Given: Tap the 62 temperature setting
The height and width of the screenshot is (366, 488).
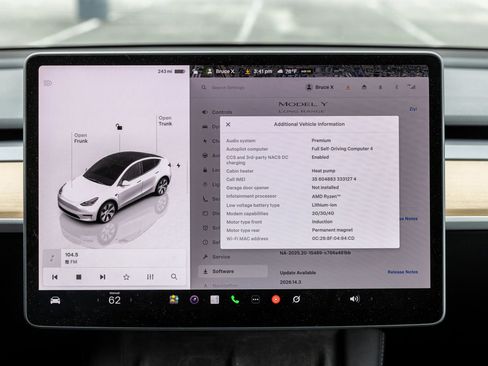Looking at the screenshot, I should click(x=114, y=300).
